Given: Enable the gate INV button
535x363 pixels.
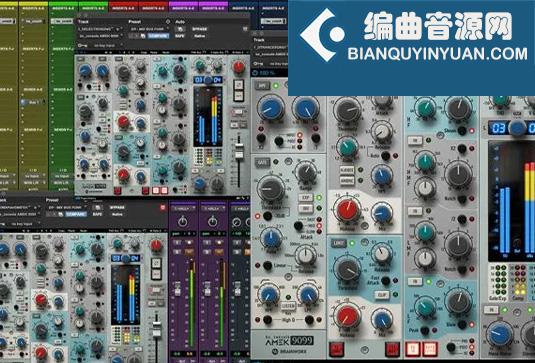Looking at the screenshot, I should [x=305, y=208].
